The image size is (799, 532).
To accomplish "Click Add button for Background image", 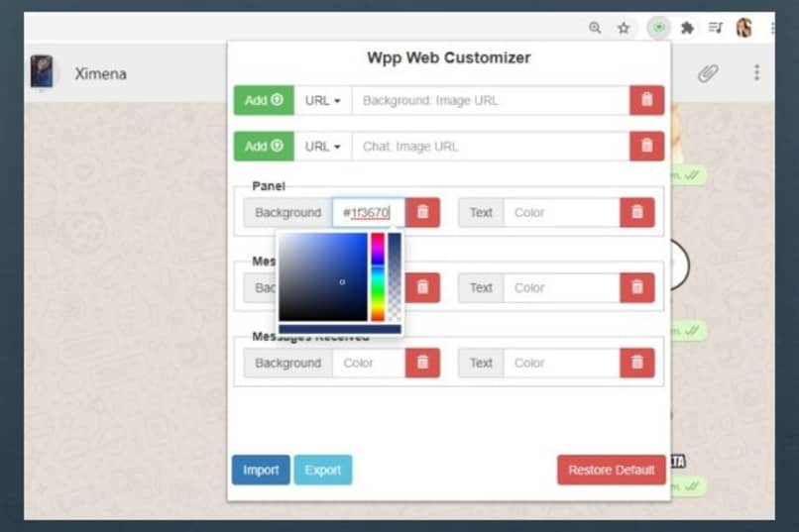I will (x=264, y=100).
